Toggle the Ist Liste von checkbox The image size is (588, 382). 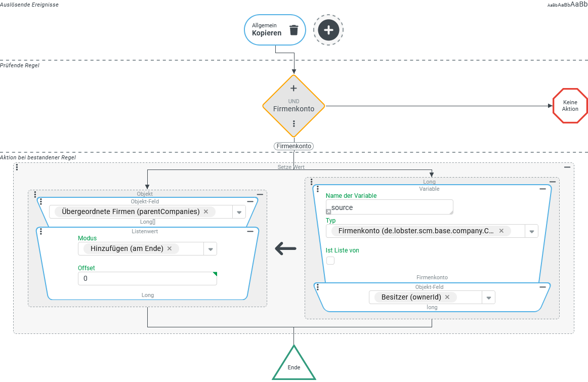[330, 261]
